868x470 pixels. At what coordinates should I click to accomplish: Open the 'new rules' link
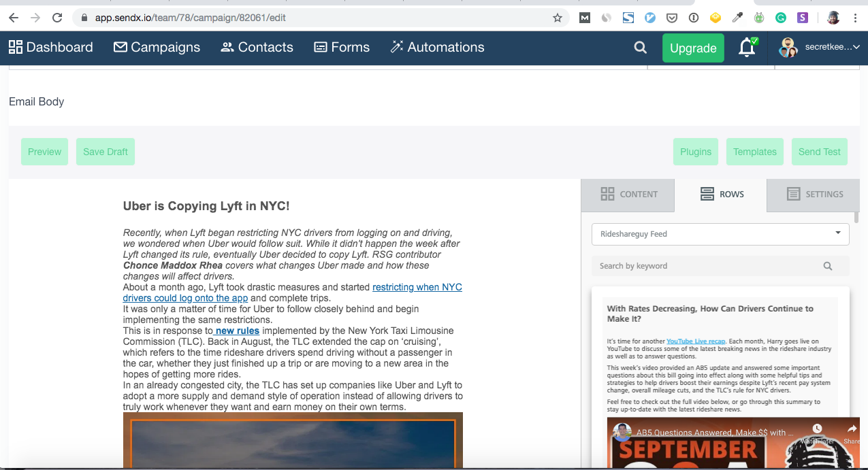tap(236, 331)
